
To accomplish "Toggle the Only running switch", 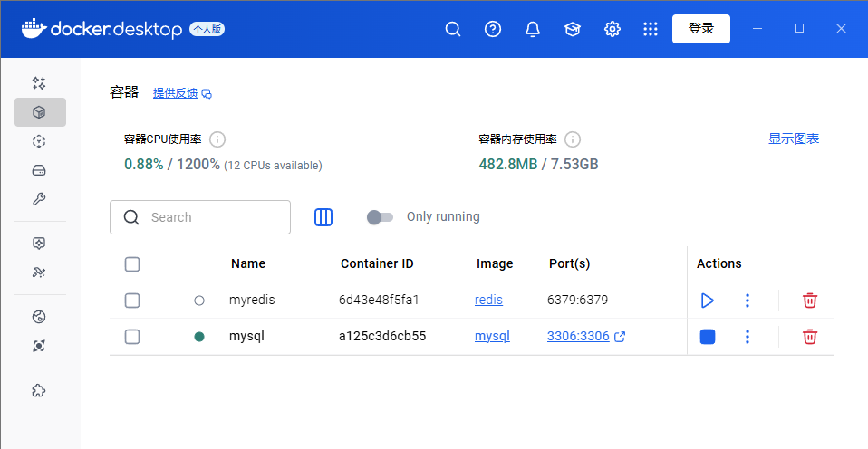I will click(x=380, y=217).
